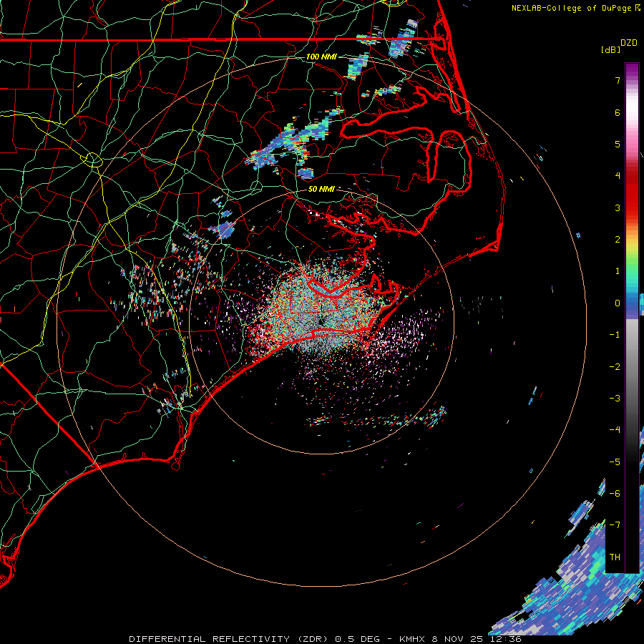Click the 100 NMI range ring label

321,57
